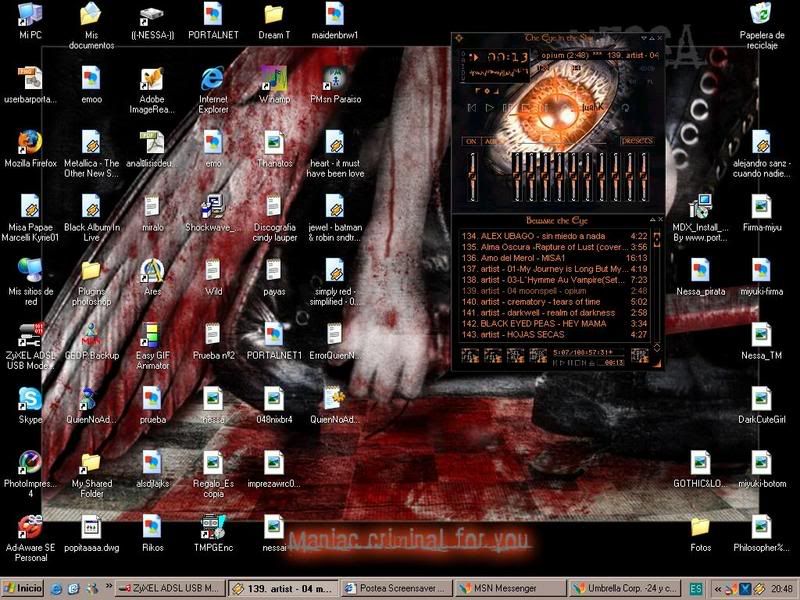
Task: Select playlist track 143 HOJAS SECAS
Action: click(x=554, y=335)
